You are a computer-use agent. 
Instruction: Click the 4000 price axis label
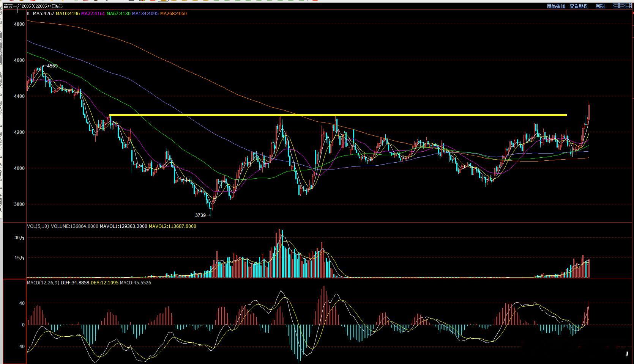19,168
